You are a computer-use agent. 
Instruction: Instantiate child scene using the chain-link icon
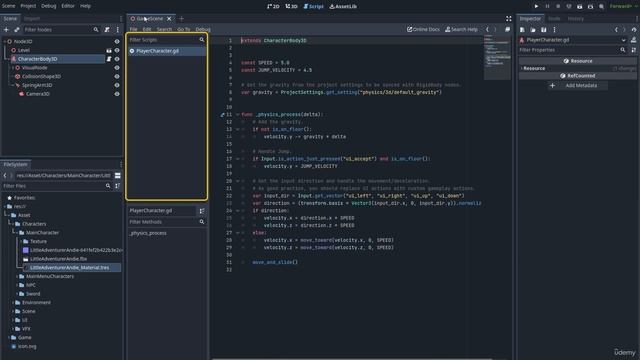(17, 29)
